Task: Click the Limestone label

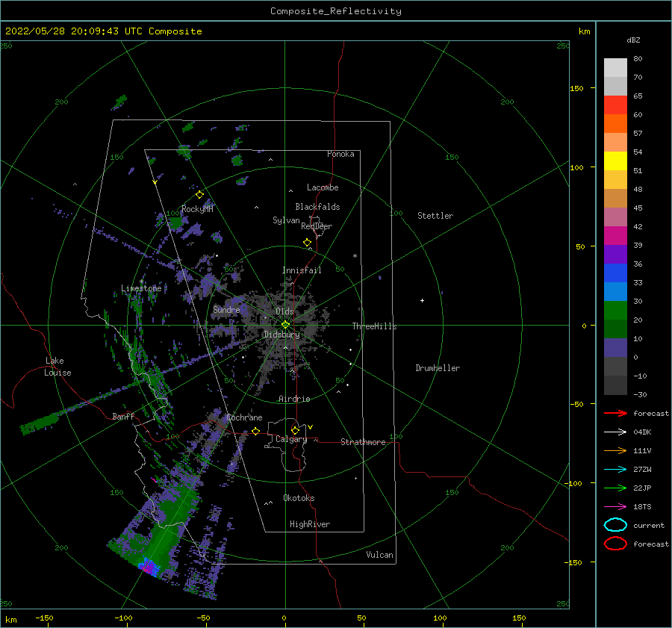Action: point(141,288)
